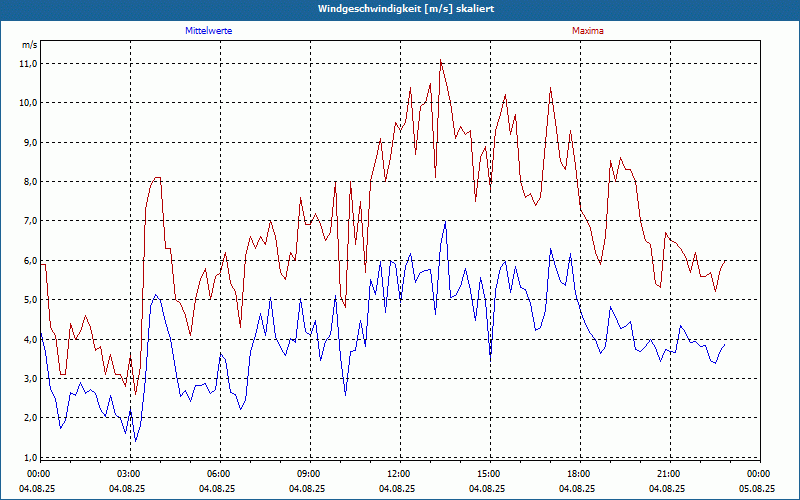Click the '03:00' time axis label
This screenshot has height=500, width=800.
pyautogui.click(x=129, y=474)
